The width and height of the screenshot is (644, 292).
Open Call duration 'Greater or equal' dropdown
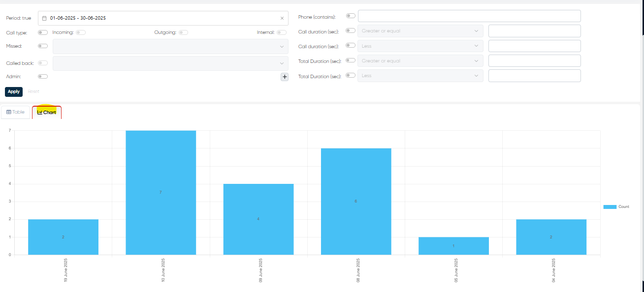tap(420, 31)
